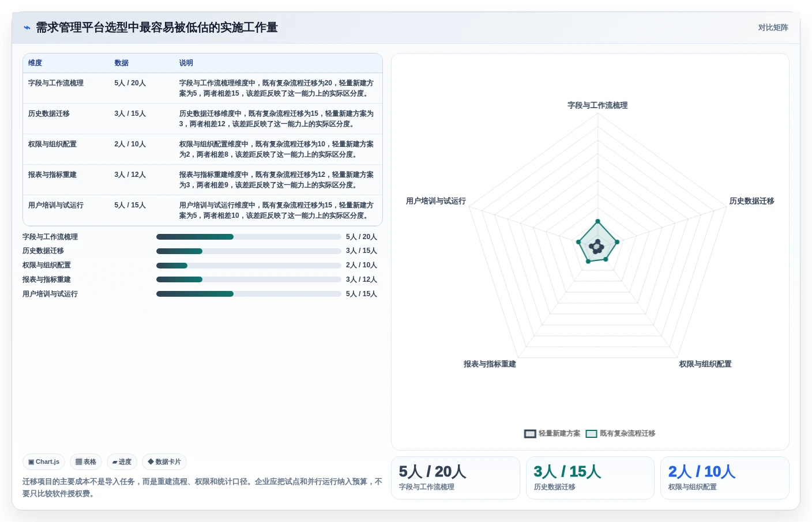The height and width of the screenshot is (522, 812).
Task: Select the 用户培训与试运行 table row name
Action: [56, 205]
